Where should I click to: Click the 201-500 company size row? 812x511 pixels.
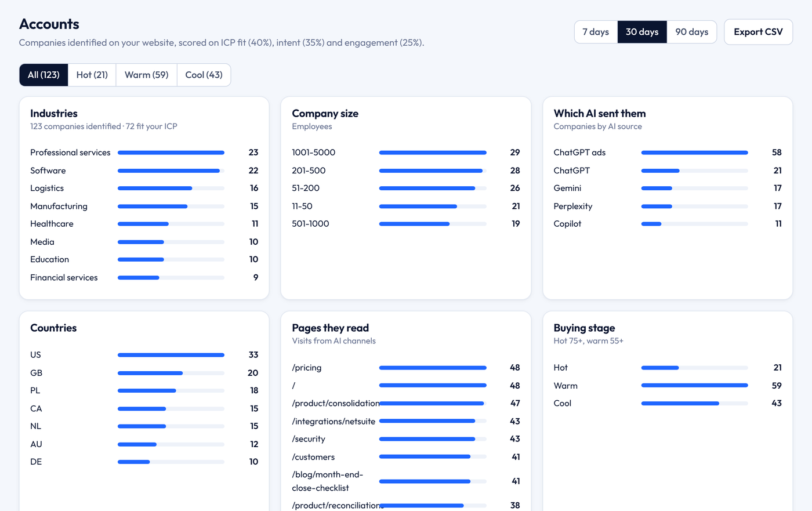point(406,171)
